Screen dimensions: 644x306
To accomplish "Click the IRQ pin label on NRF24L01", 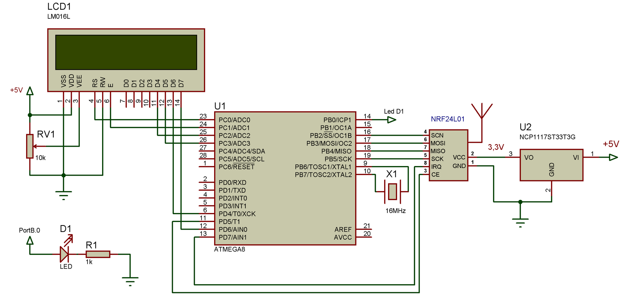I will click(436, 167).
